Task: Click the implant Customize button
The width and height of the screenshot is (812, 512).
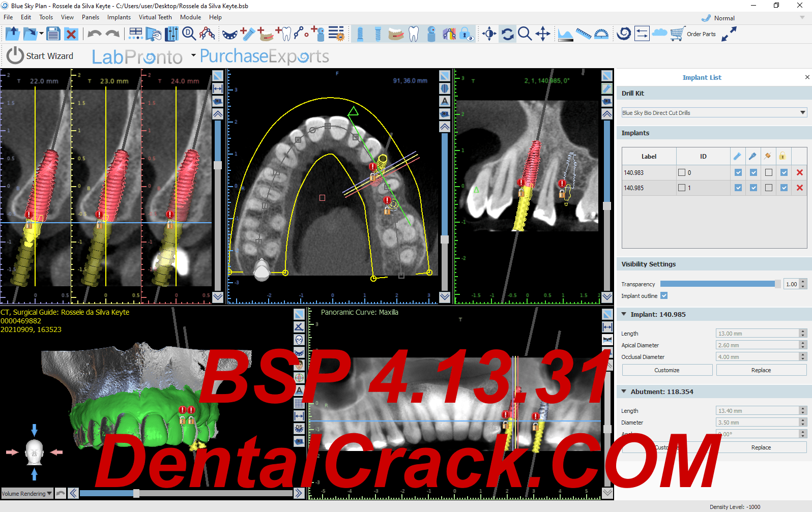Action: (667, 370)
